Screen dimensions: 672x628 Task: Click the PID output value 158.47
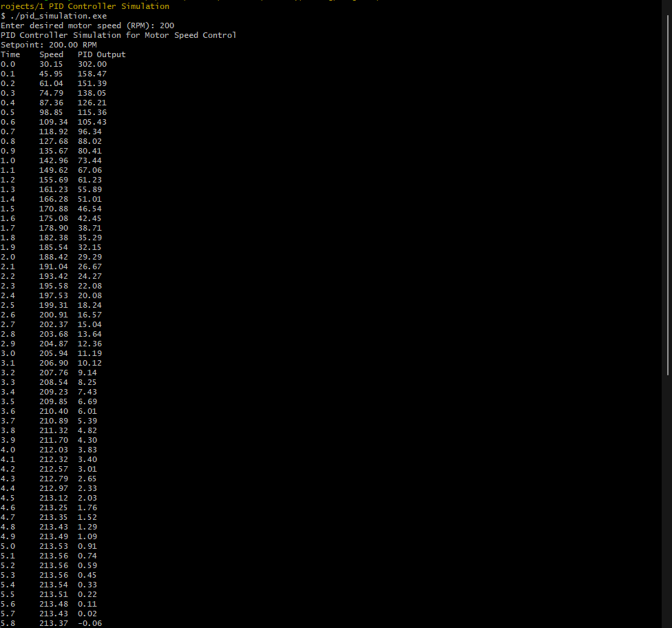92,74
